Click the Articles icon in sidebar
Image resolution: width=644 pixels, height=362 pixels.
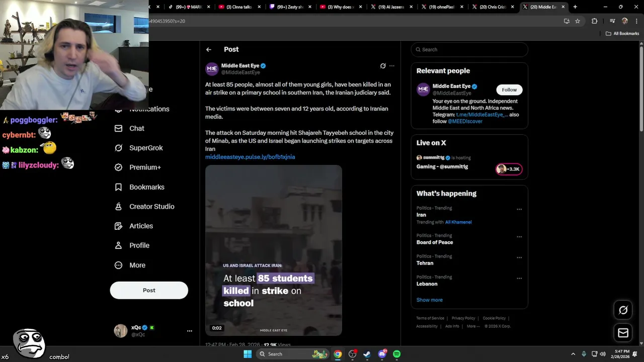[x=118, y=226]
